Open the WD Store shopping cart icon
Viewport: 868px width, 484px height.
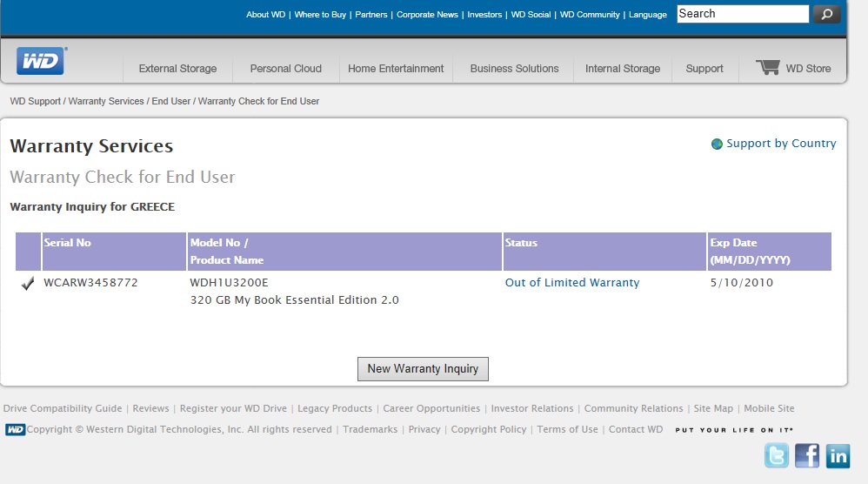click(768, 67)
